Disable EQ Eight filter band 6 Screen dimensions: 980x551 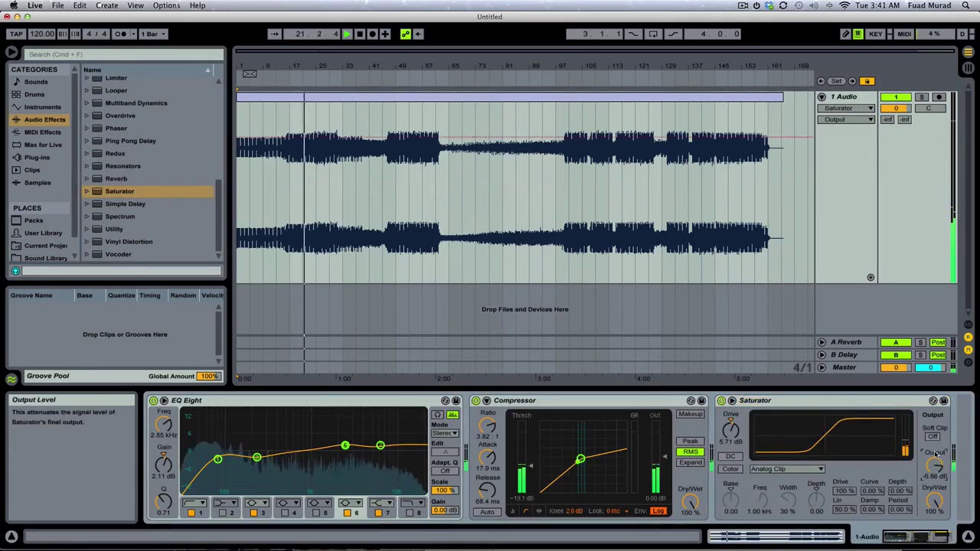347,513
